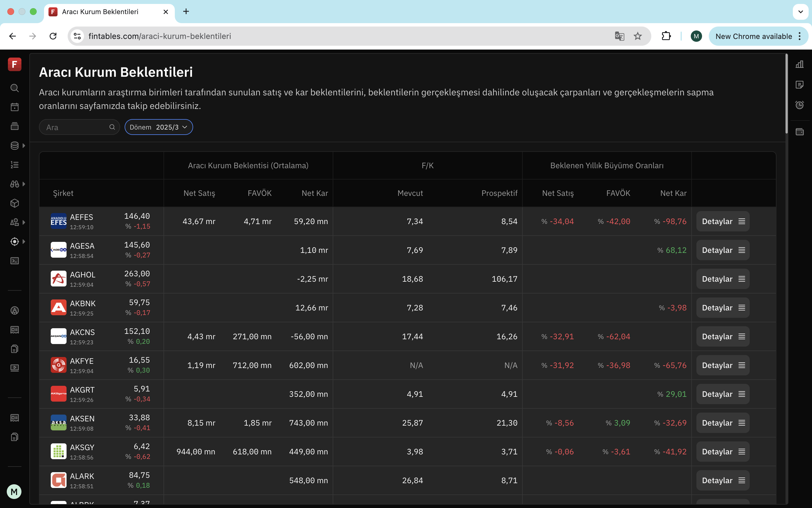
Task: Open the notes icon in right panel
Action: click(800, 85)
